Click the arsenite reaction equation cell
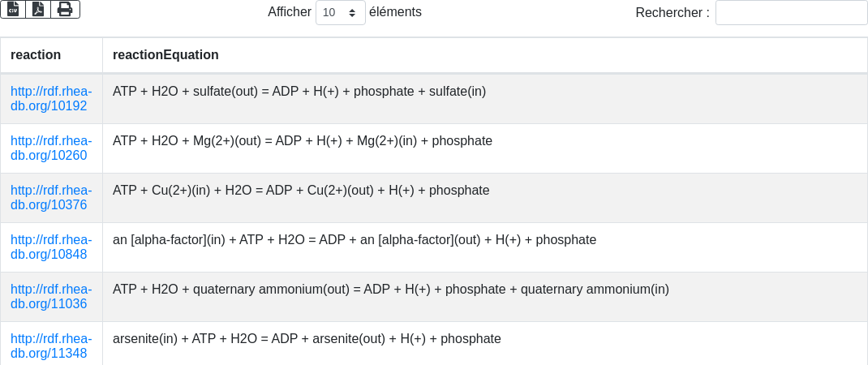The image size is (868, 365). pyautogui.click(x=307, y=339)
